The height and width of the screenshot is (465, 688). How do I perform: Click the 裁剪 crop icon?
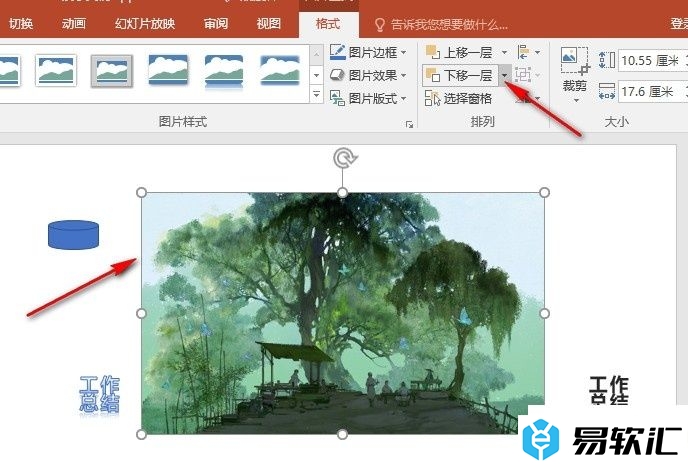[x=574, y=62]
